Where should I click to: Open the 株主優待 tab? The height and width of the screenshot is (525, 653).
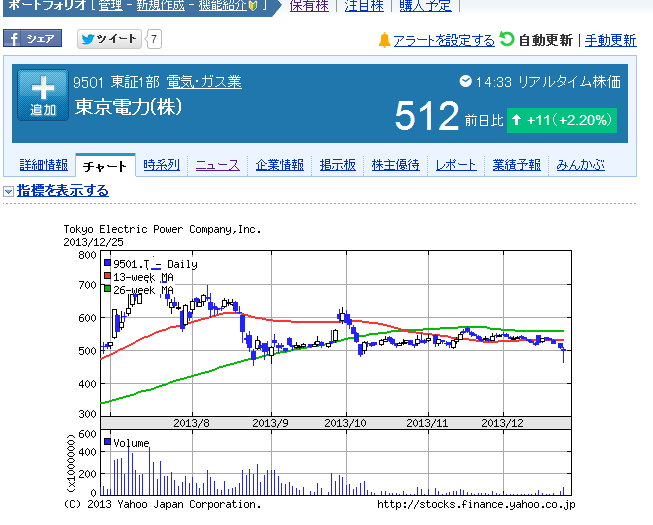[x=396, y=165]
